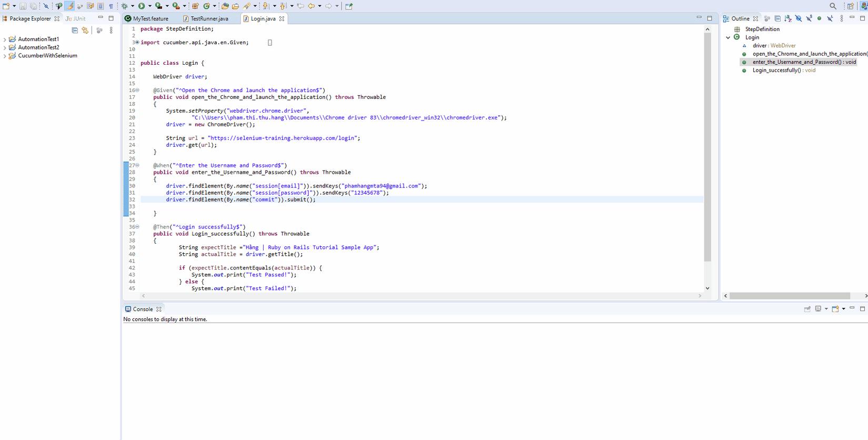Select the Console view tab
Image resolution: width=868 pixels, height=440 pixels.
143,309
